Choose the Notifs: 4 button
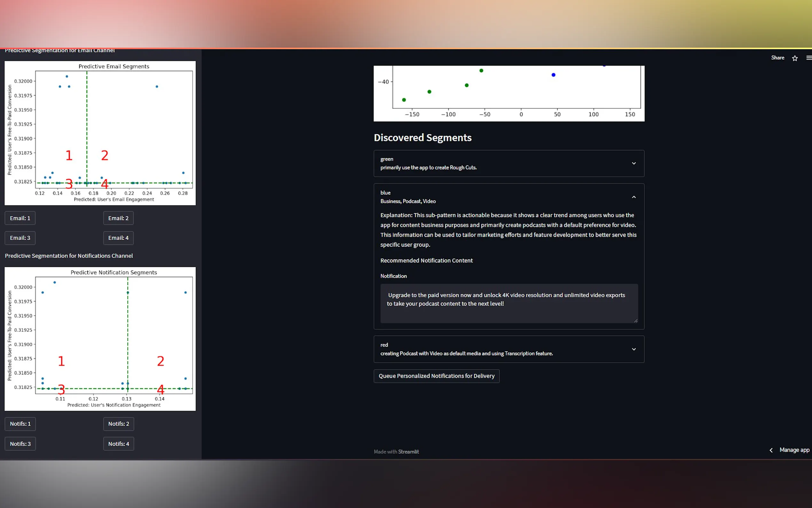The image size is (812, 508). (x=119, y=444)
